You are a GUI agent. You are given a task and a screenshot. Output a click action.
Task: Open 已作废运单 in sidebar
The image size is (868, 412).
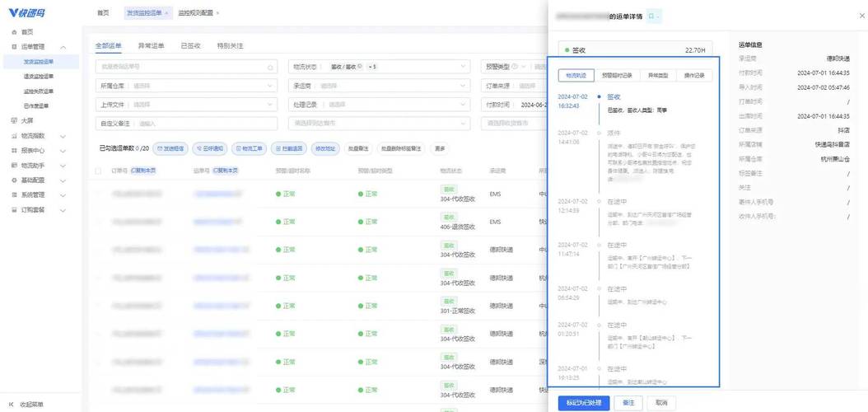pos(36,105)
